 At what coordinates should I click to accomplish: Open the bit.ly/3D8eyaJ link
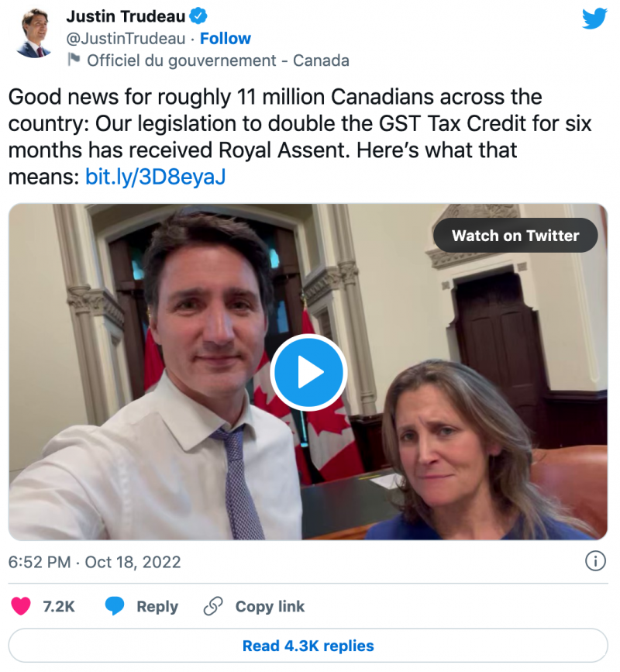[155, 177]
